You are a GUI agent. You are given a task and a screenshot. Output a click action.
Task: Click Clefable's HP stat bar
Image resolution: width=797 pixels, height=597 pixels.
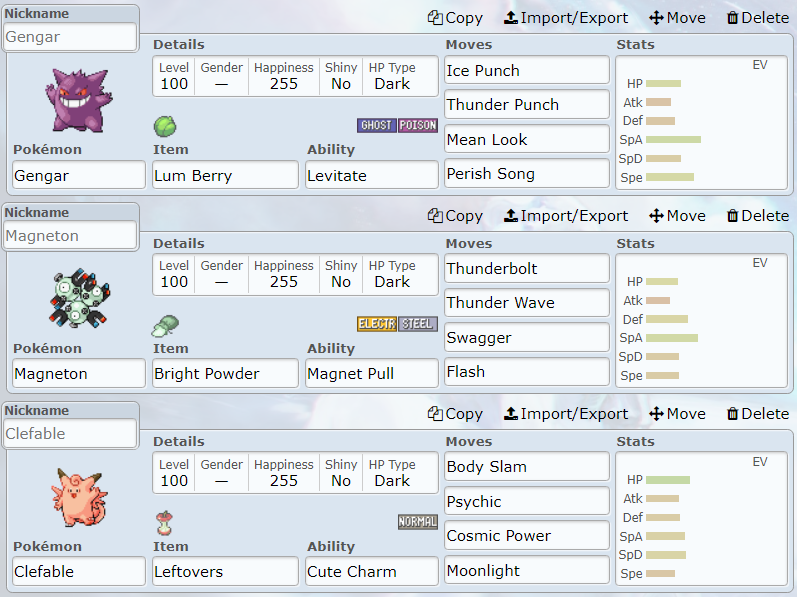(668, 480)
